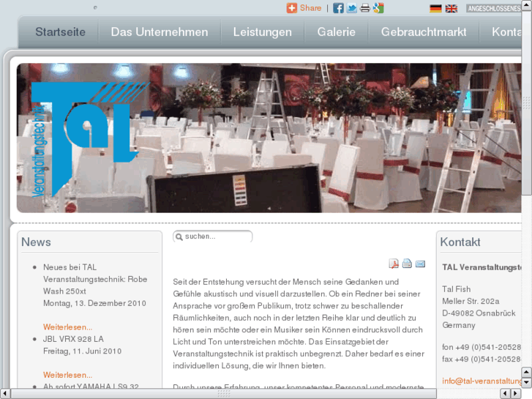Click the Share text link
This screenshot has height=399, width=532.
point(310,8)
